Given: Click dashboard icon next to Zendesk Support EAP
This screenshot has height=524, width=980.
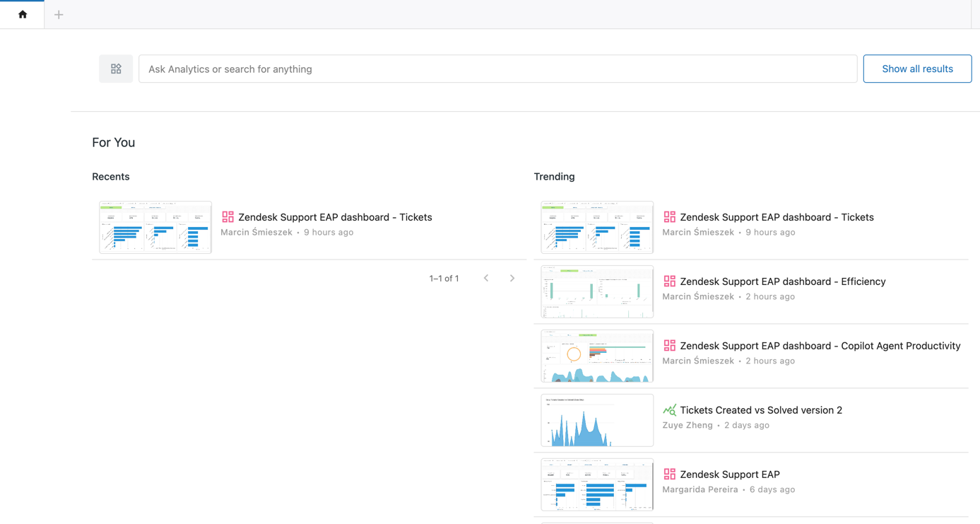Looking at the screenshot, I should 669,474.
